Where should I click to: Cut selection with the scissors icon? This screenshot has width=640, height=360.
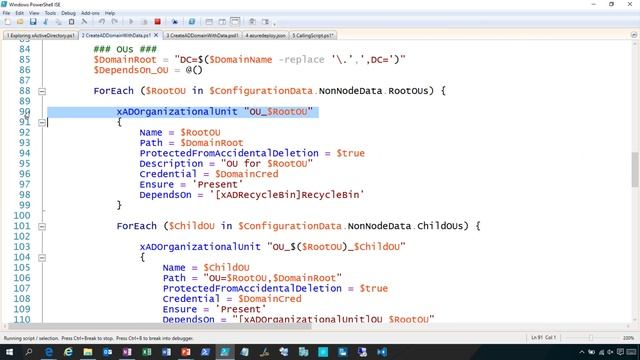click(46, 22)
